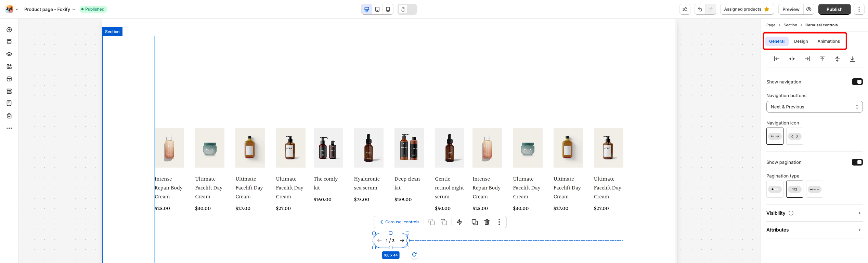Select Deep clean kit product image
This screenshot has width=868, height=263.
(x=409, y=148)
